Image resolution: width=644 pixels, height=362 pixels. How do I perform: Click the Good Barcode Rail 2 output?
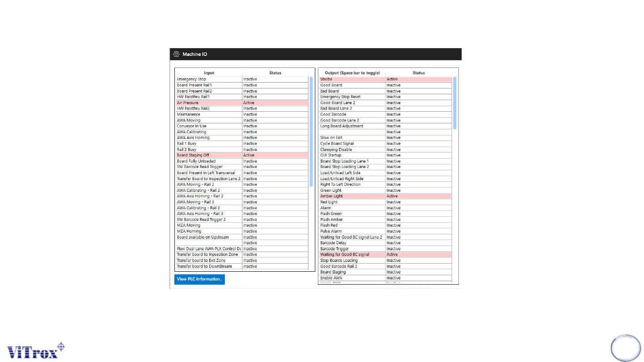tap(386, 266)
